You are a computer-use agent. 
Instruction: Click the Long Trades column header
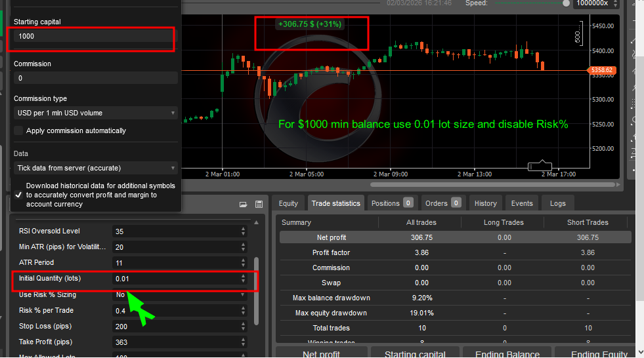(x=504, y=222)
